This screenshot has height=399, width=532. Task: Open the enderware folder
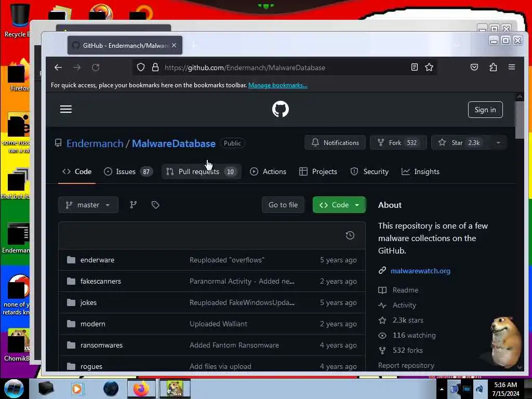[x=97, y=260]
